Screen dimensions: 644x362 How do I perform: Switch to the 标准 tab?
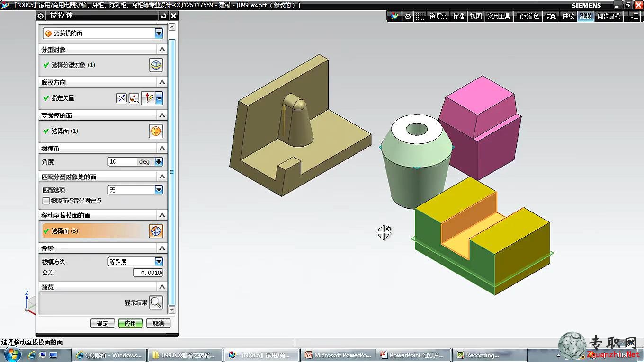(x=458, y=16)
